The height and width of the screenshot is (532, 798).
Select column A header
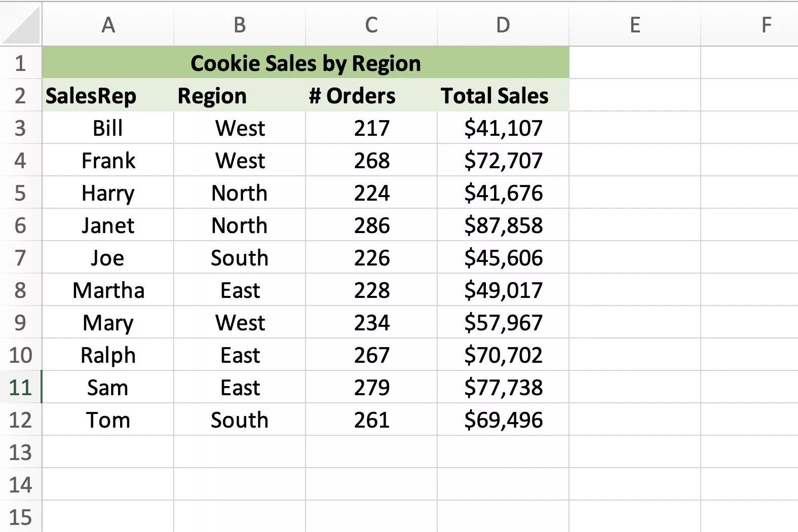click(108, 25)
